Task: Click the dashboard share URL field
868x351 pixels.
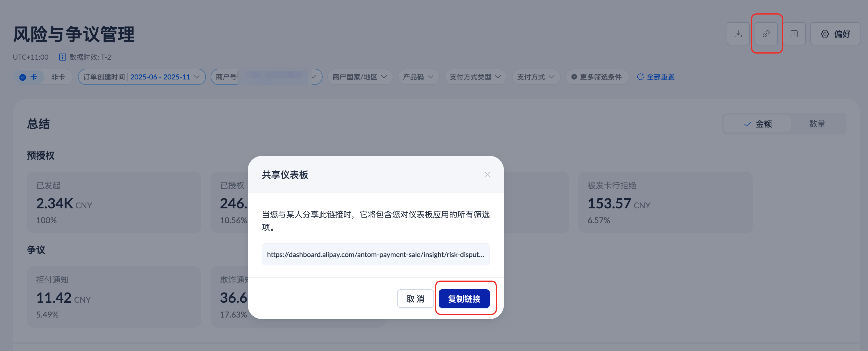Action: [x=375, y=255]
